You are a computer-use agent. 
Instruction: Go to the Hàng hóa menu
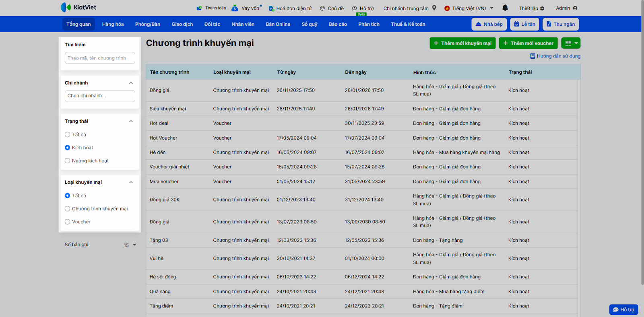[113, 24]
